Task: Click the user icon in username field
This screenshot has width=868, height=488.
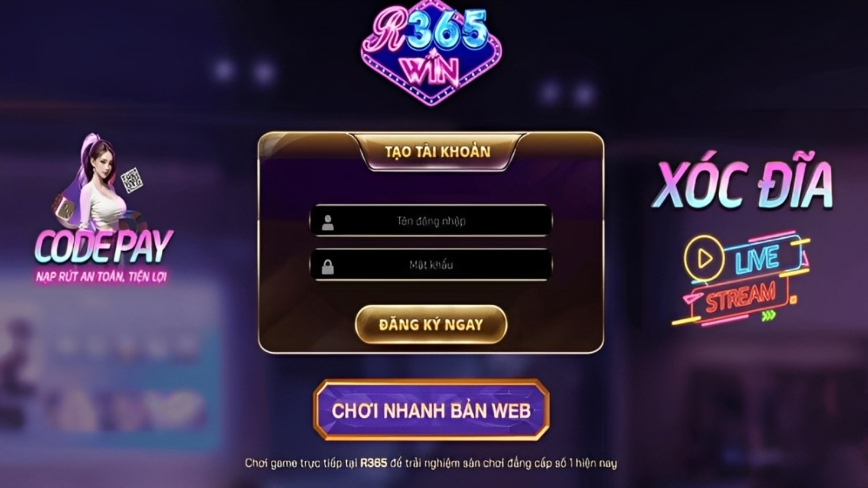Action: (328, 222)
